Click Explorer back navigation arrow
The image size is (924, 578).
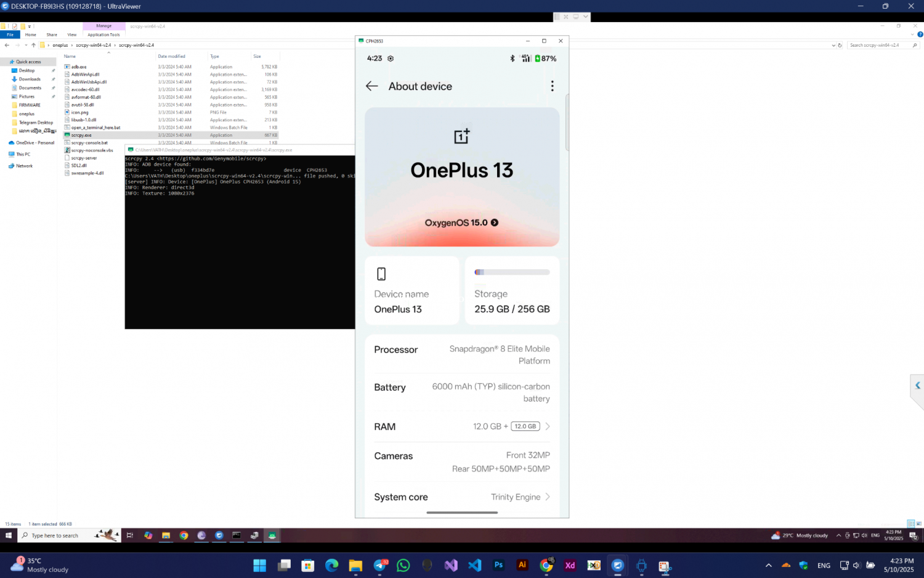7,45
